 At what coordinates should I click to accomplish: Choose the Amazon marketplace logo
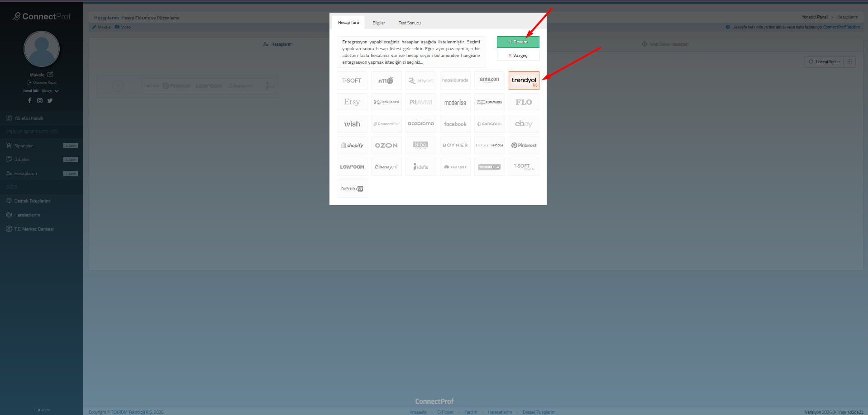point(489,80)
